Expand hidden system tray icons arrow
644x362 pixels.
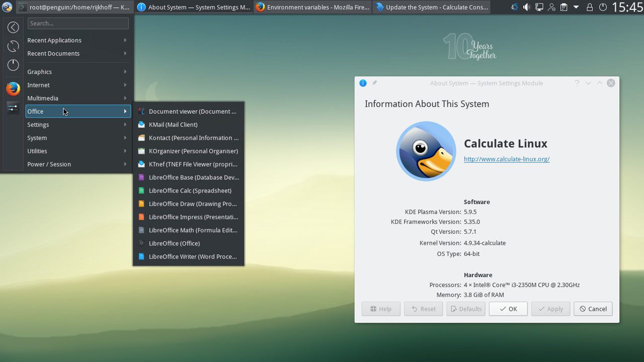pyautogui.click(x=576, y=7)
